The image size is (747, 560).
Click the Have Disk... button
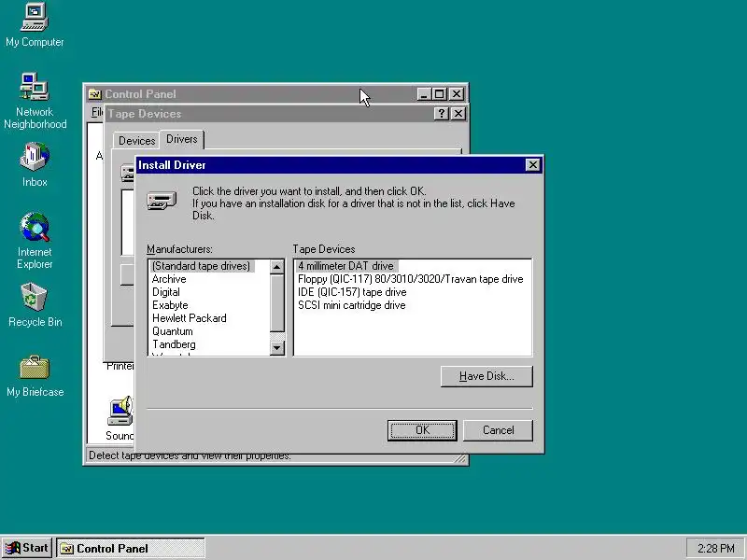click(486, 376)
